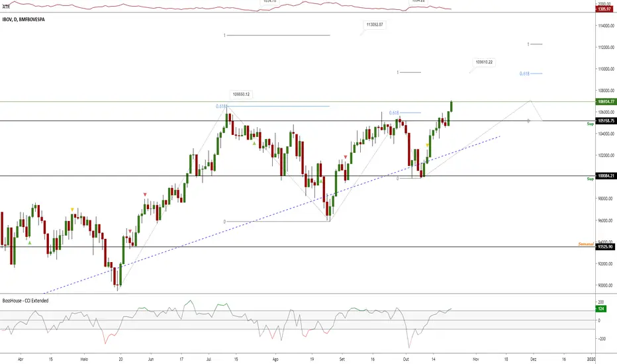
Task: Click the green CCI value tag 124
Action: tap(601, 309)
